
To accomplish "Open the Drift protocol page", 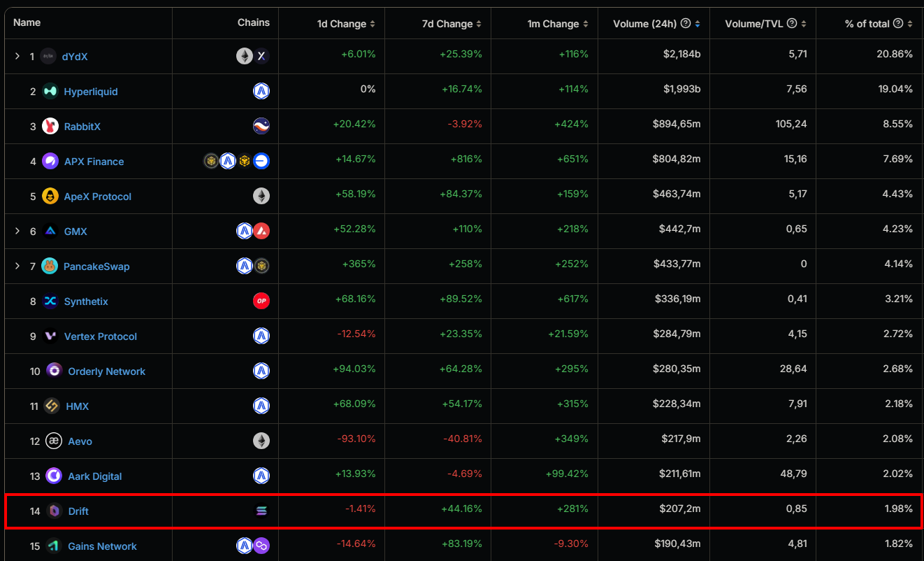I will click(x=78, y=511).
